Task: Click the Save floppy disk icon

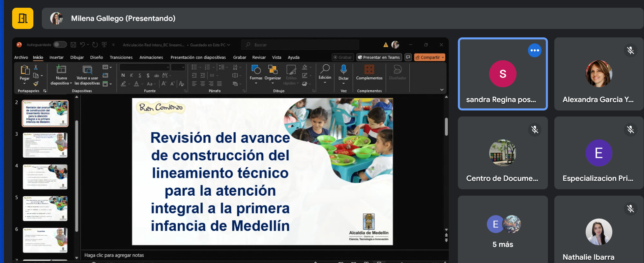Action: click(73, 45)
